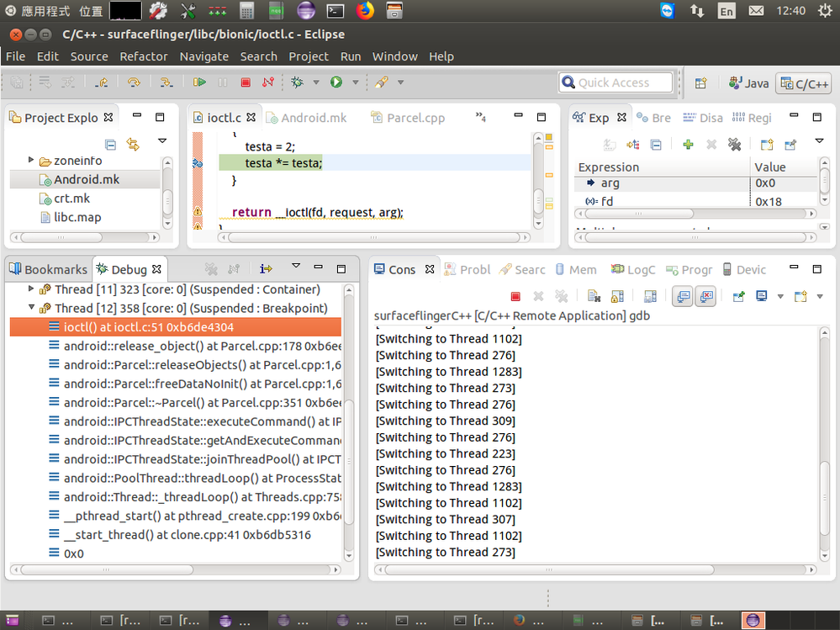Toggle the breakpoint marker beside testa *= testa

click(x=197, y=163)
